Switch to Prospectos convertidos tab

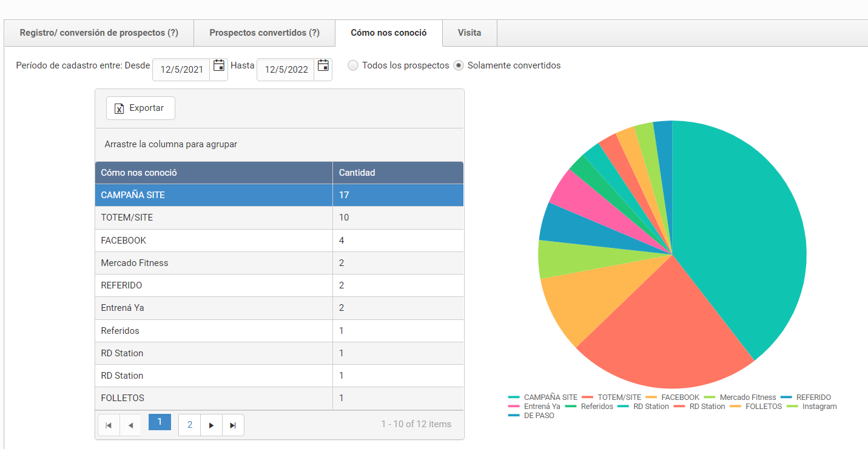click(264, 33)
